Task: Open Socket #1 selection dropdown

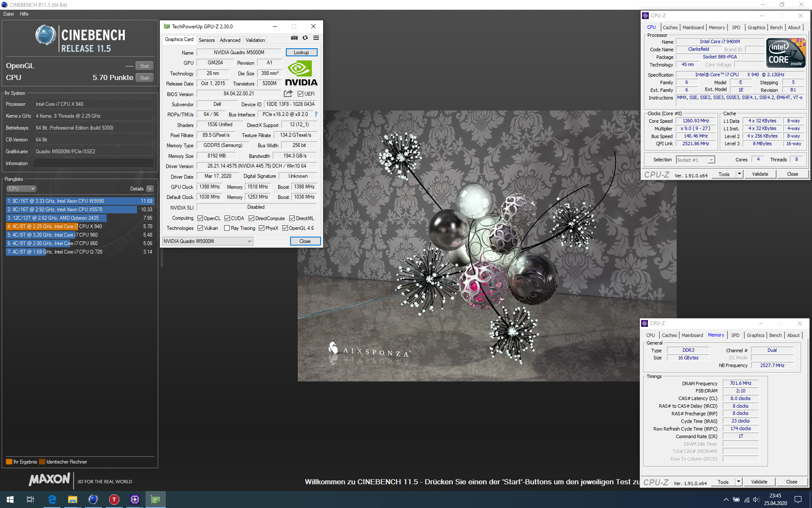Action: [x=695, y=160]
